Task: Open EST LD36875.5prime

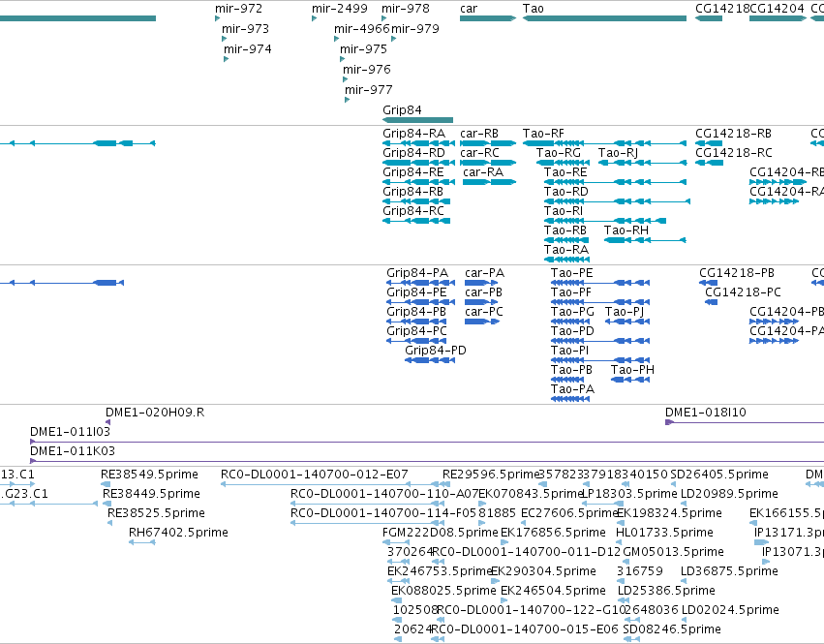Action: pyautogui.click(x=684, y=581)
